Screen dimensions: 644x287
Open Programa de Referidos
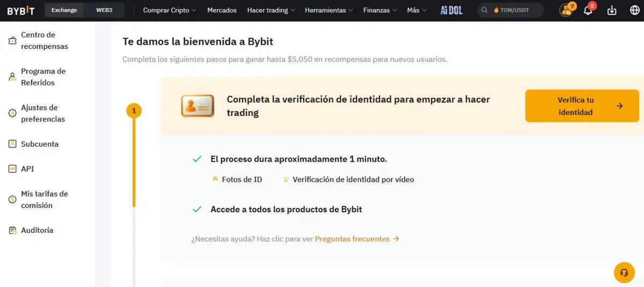pyautogui.click(x=43, y=77)
